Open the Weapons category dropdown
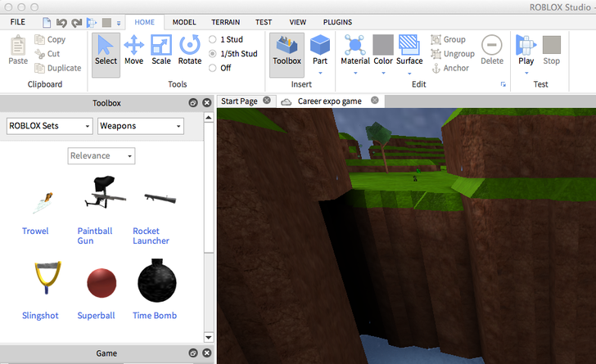Image resolution: width=596 pixels, height=364 pixels. (141, 126)
